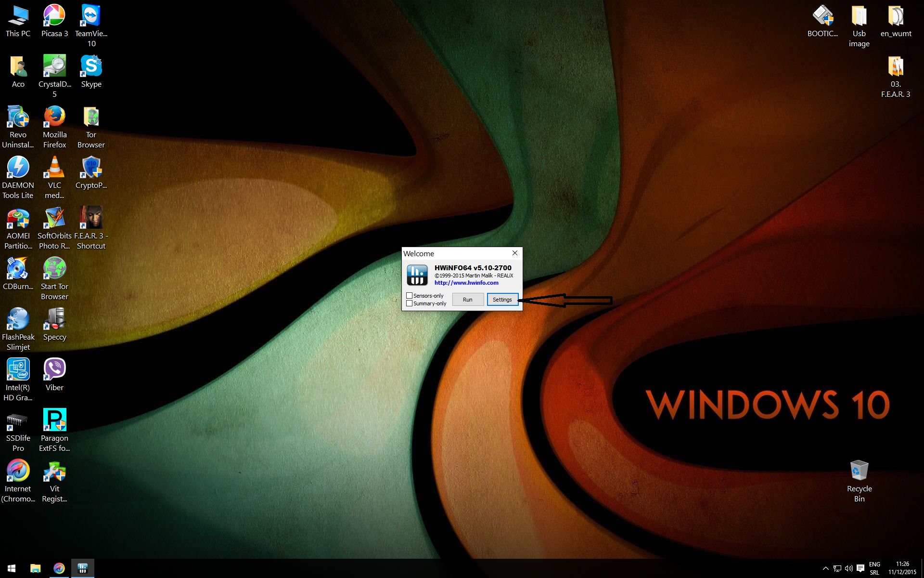Select the Mozilla Firefox desktop icon
The width and height of the screenshot is (924, 578).
[x=54, y=118]
